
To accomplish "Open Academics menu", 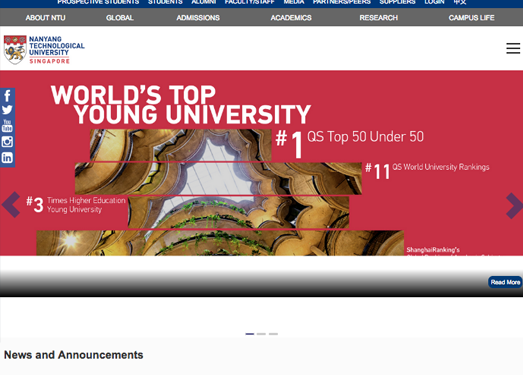I will (291, 18).
